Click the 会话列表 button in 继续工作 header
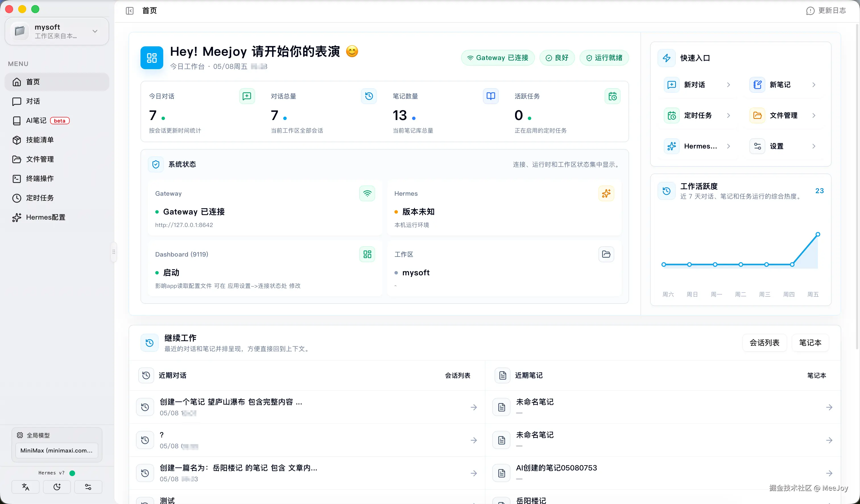Screen dimensions: 860x504 [x=764, y=343]
